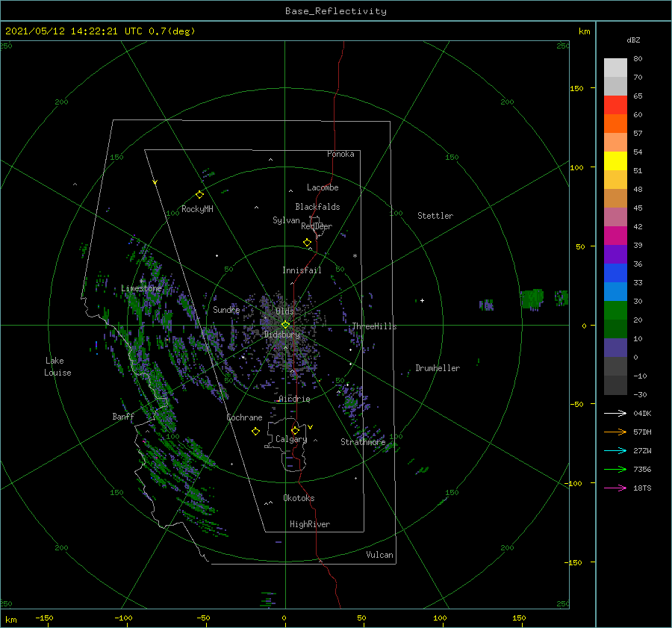This screenshot has height=628, width=672.
Task: Click the Sundre label
Action: click(226, 309)
